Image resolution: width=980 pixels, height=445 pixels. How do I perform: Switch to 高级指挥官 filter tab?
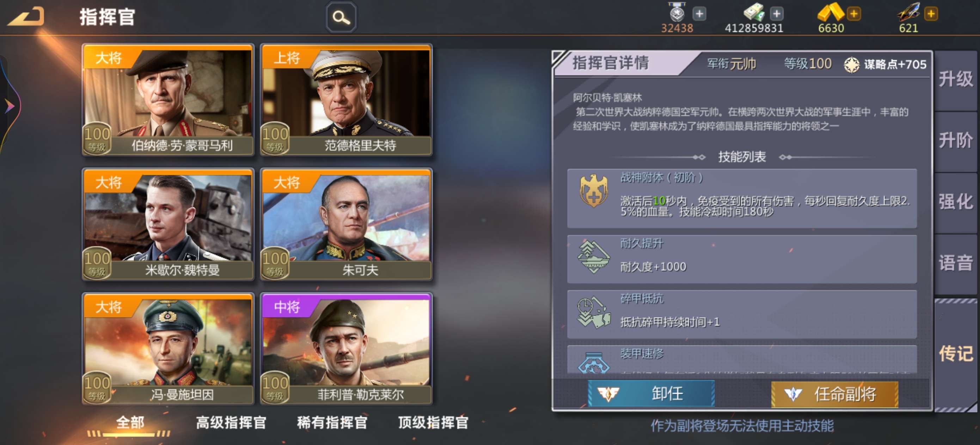pyautogui.click(x=231, y=422)
